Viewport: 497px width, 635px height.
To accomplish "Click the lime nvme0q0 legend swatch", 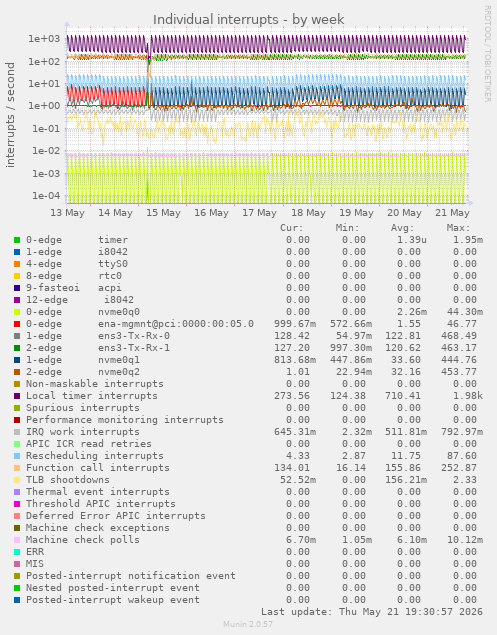I will pos(17,312).
